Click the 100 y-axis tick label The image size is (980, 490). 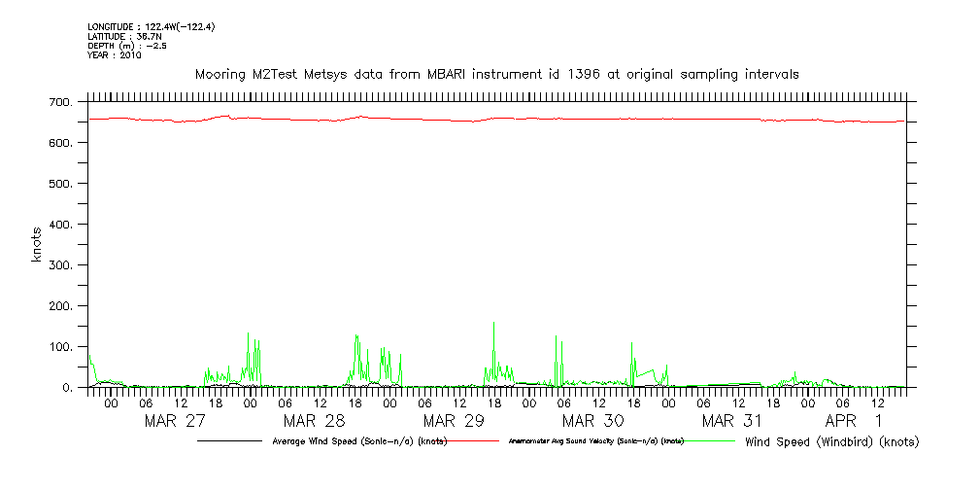click(x=59, y=347)
